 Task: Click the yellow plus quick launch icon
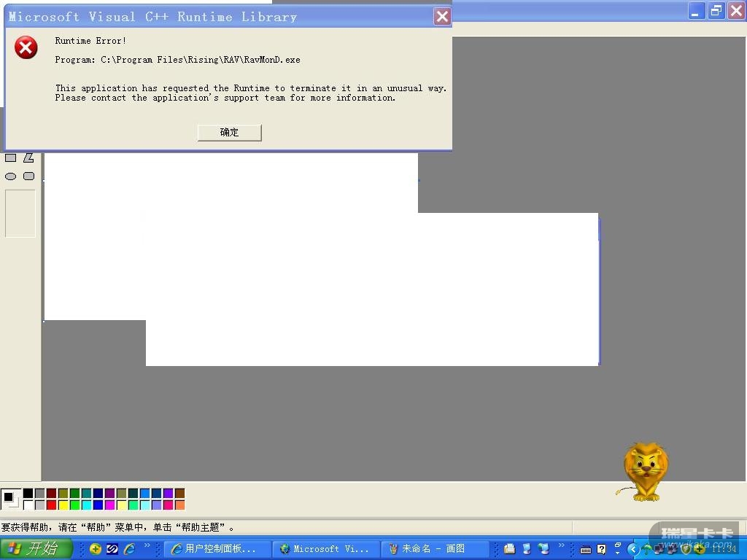[x=95, y=549]
